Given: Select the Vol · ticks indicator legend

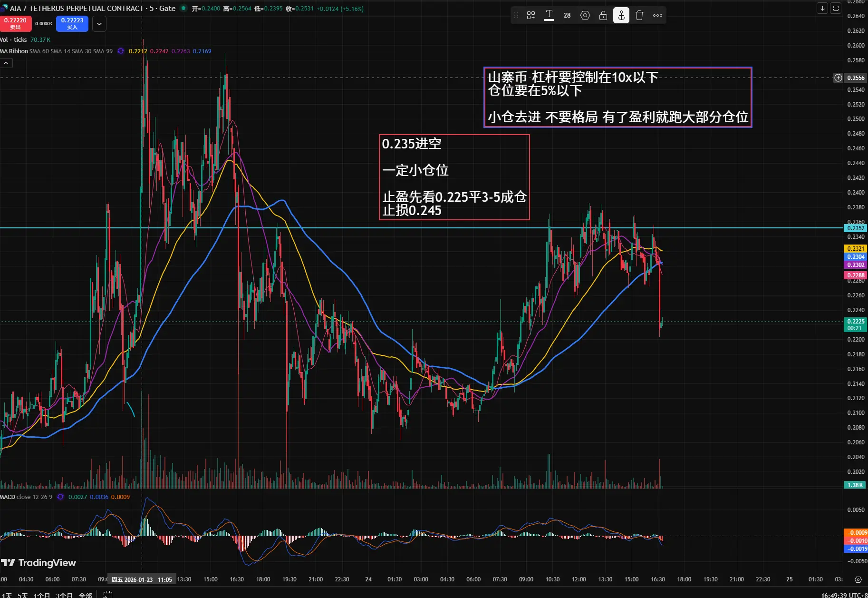Looking at the screenshot, I should pyautogui.click(x=13, y=40).
